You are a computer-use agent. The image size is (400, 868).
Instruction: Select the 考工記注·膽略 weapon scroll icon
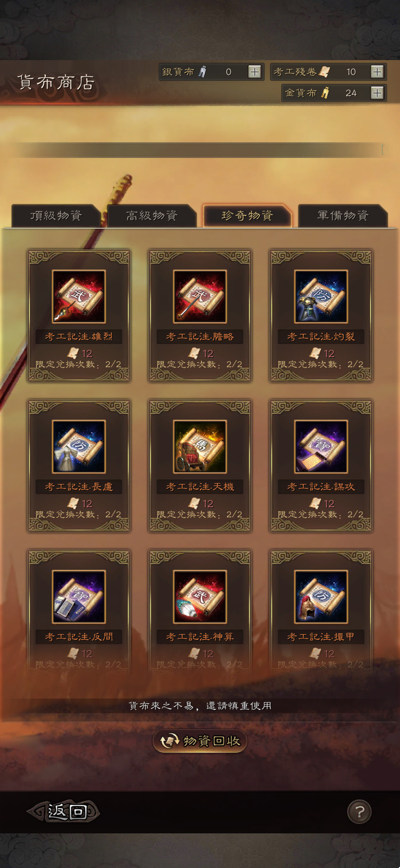coord(200,296)
